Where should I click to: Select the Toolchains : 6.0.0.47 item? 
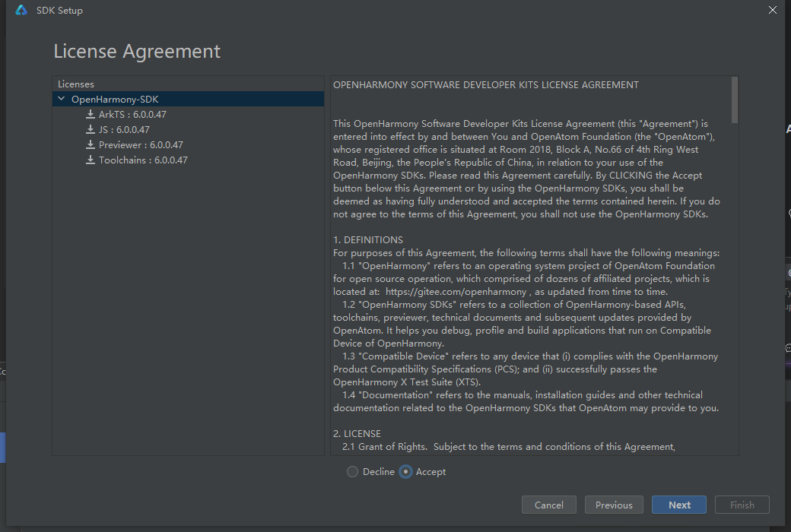point(143,160)
